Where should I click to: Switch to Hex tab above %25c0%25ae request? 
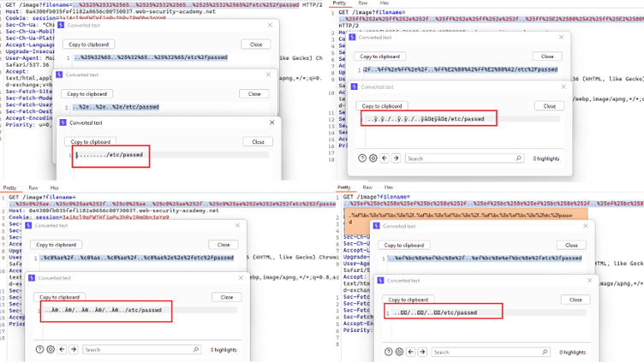(x=55, y=187)
